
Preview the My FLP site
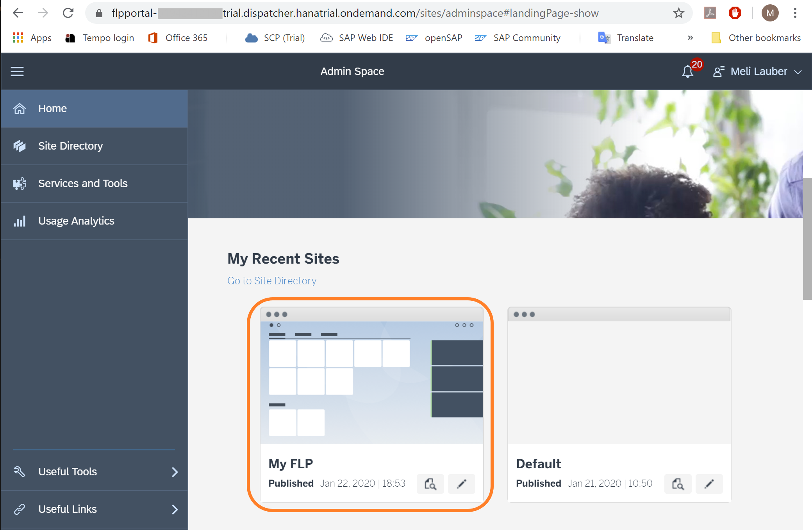(430, 484)
